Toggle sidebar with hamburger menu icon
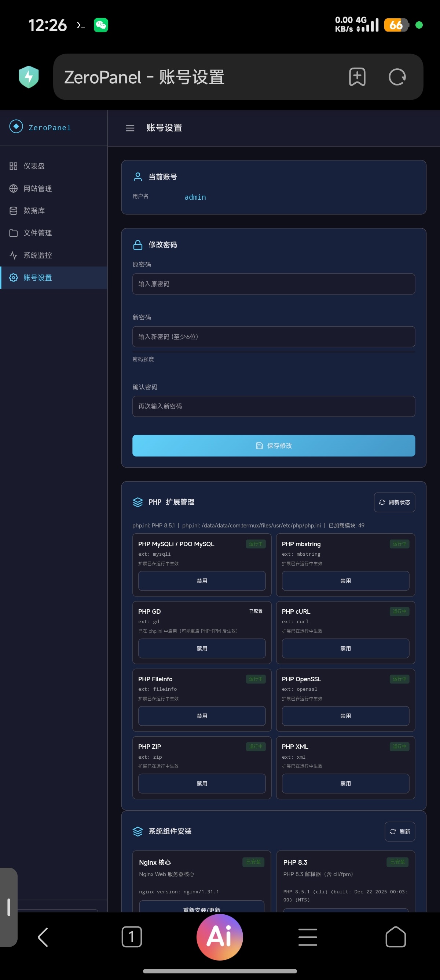Screen dimensions: 440x980 [x=130, y=128]
